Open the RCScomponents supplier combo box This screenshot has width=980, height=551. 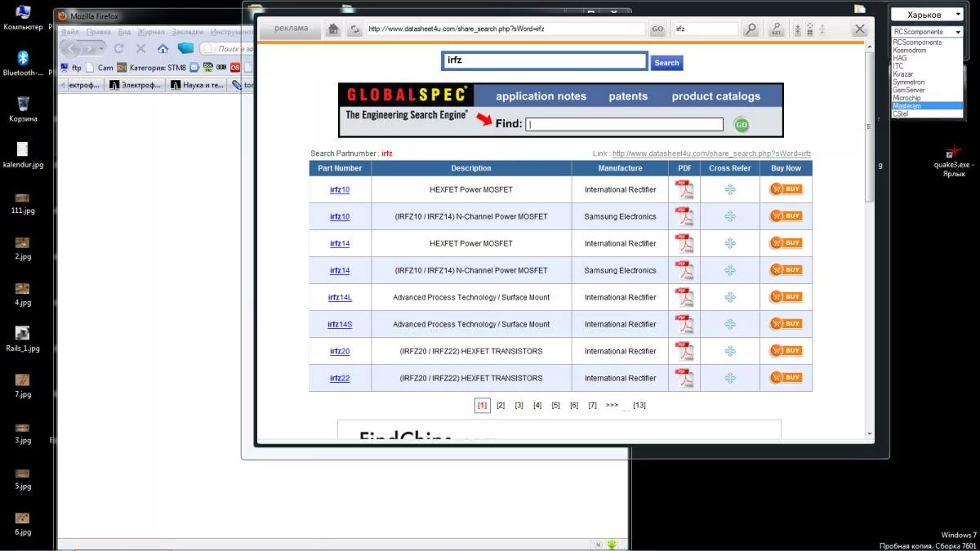point(928,32)
